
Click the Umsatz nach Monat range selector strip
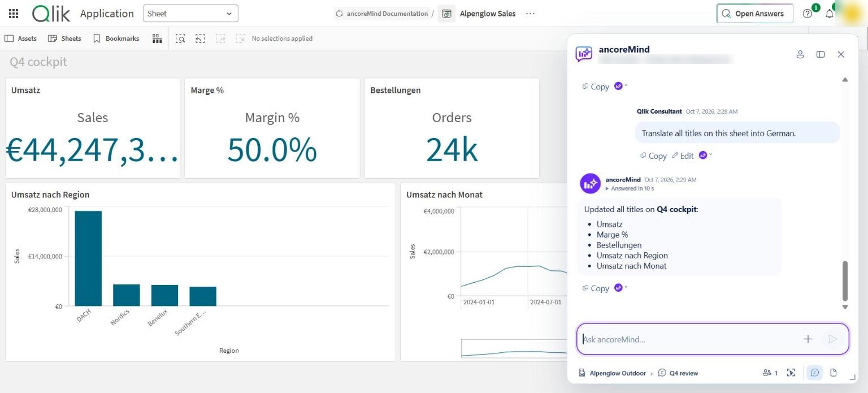(514, 348)
